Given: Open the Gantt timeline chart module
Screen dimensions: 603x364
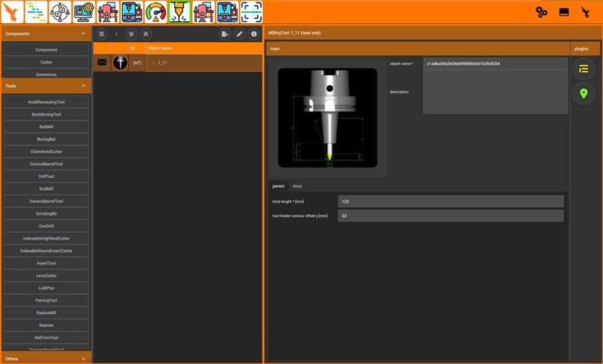Looking at the screenshot, I should [x=36, y=12].
